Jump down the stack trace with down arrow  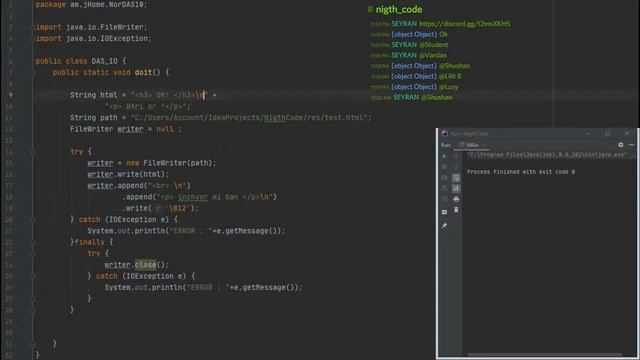(456, 167)
